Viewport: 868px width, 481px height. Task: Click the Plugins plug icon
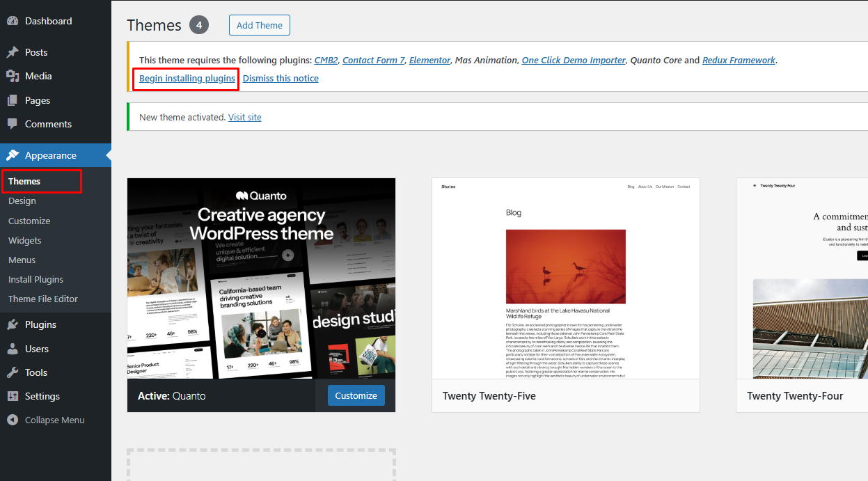13,324
